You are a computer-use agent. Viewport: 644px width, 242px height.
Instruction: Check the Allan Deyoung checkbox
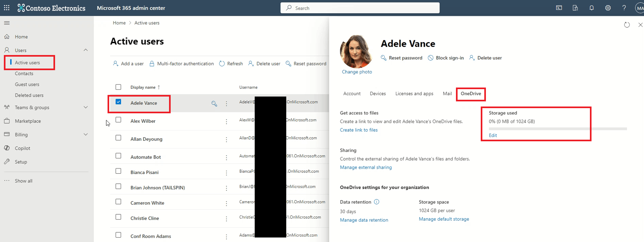click(x=118, y=138)
